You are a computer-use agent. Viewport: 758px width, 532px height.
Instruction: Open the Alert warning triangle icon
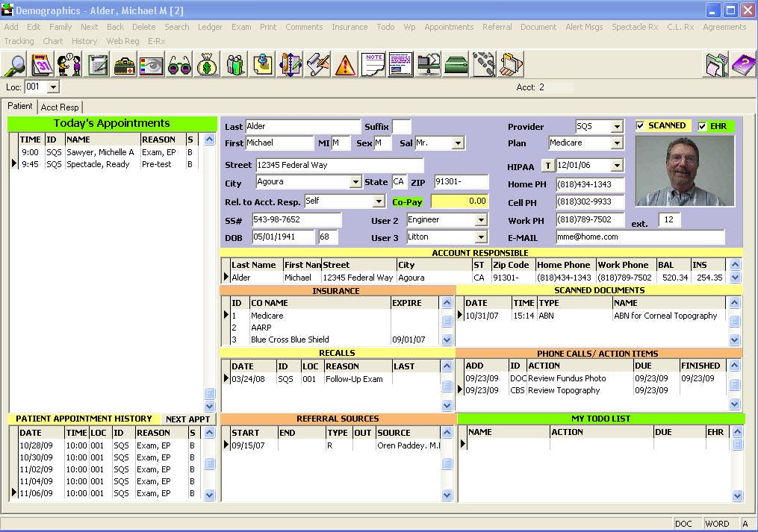(x=344, y=64)
